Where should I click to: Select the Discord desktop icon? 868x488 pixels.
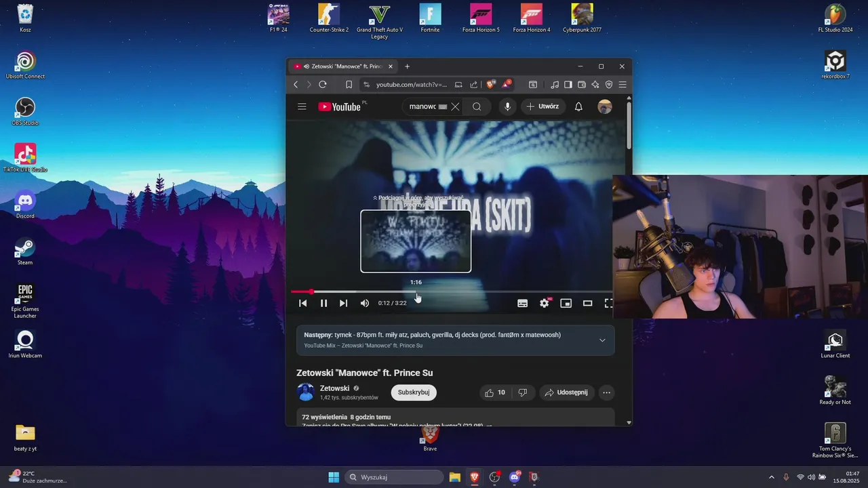25,204
